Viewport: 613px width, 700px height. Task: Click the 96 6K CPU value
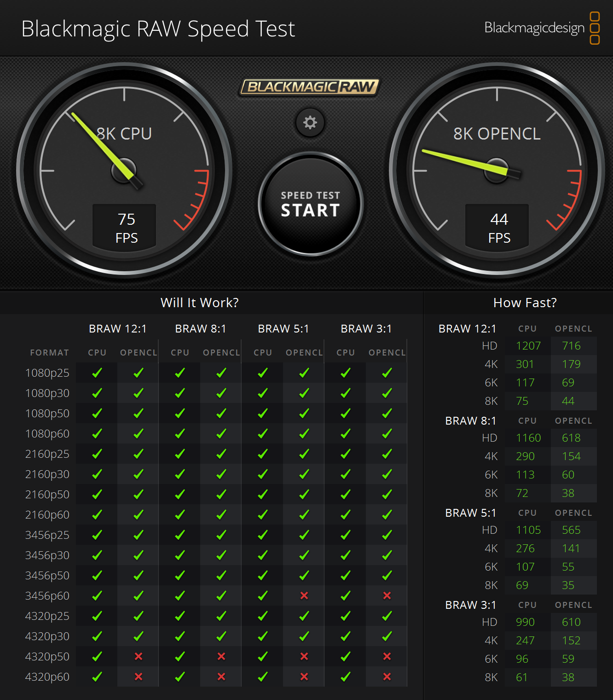pos(522,659)
